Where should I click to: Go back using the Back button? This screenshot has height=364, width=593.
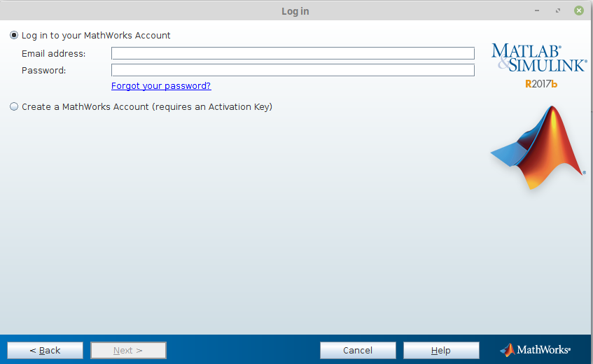[45, 350]
